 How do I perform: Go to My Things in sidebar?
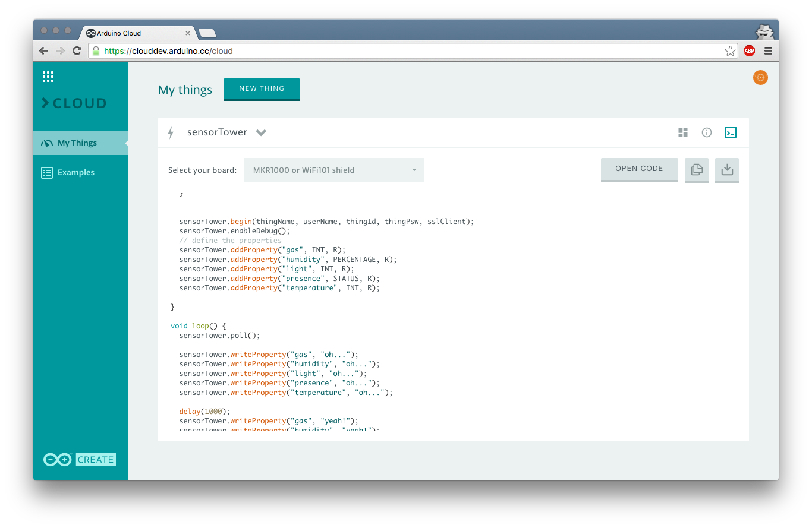77,143
